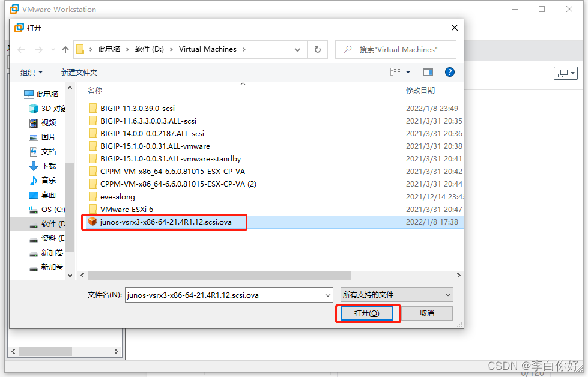Close the 打开 dialog

tap(455, 28)
